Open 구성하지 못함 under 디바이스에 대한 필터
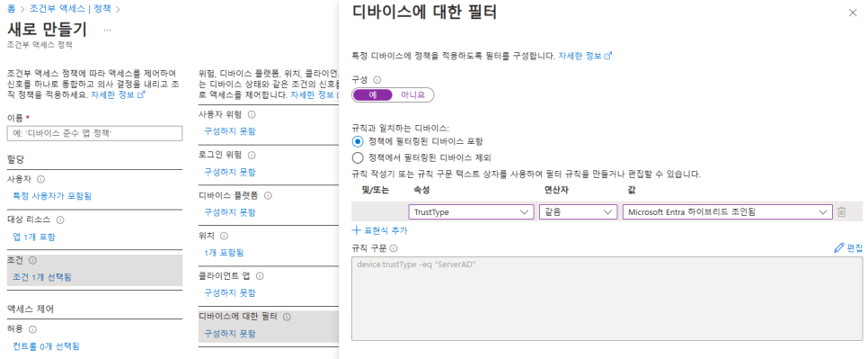 [230, 334]
